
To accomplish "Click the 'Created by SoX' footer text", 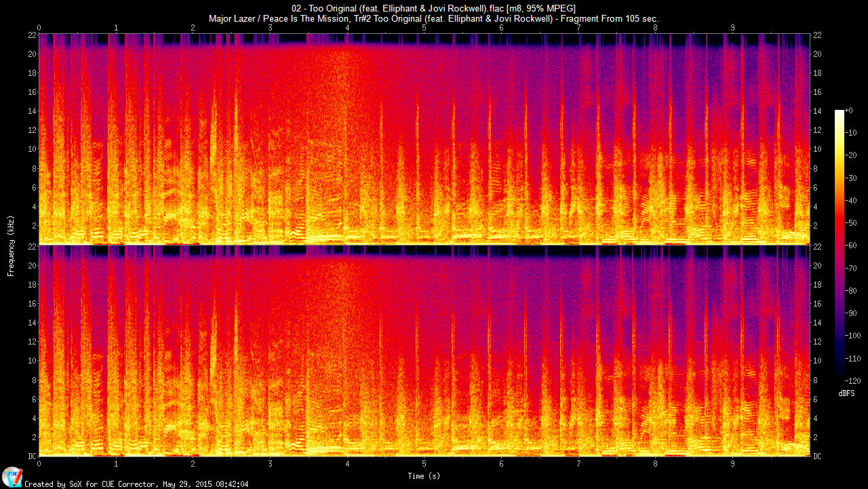I will point(136,484).
